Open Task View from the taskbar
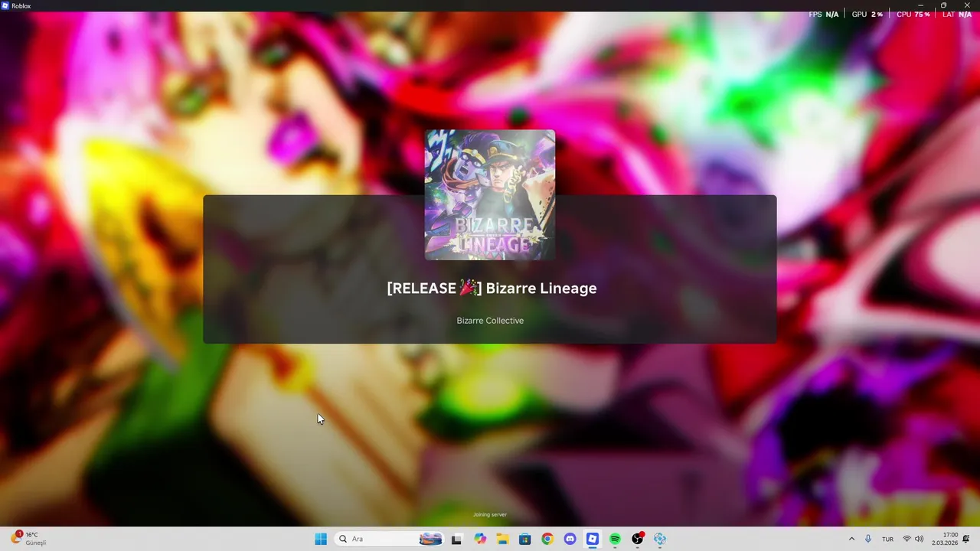This screenshot has height=551, width=980. point(457,539)
